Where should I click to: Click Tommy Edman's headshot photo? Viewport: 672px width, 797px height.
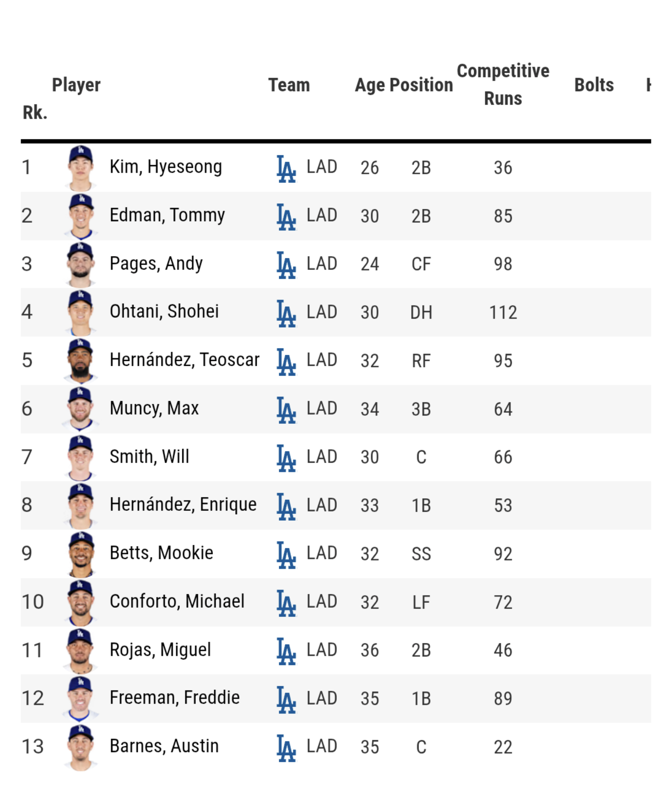[81, 216]
